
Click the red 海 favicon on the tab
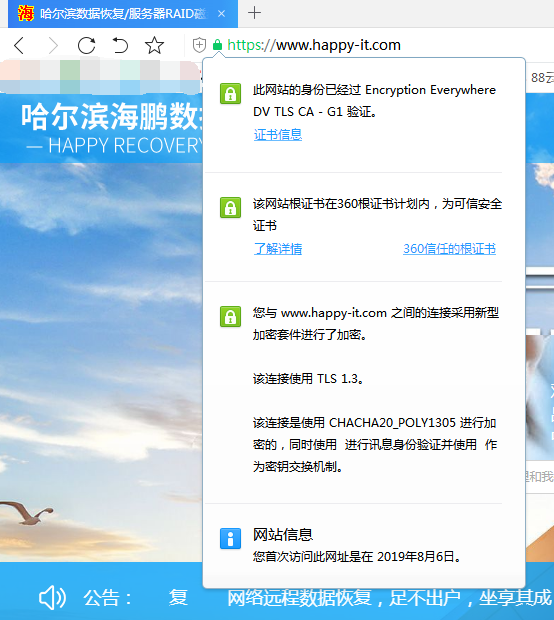26,13
